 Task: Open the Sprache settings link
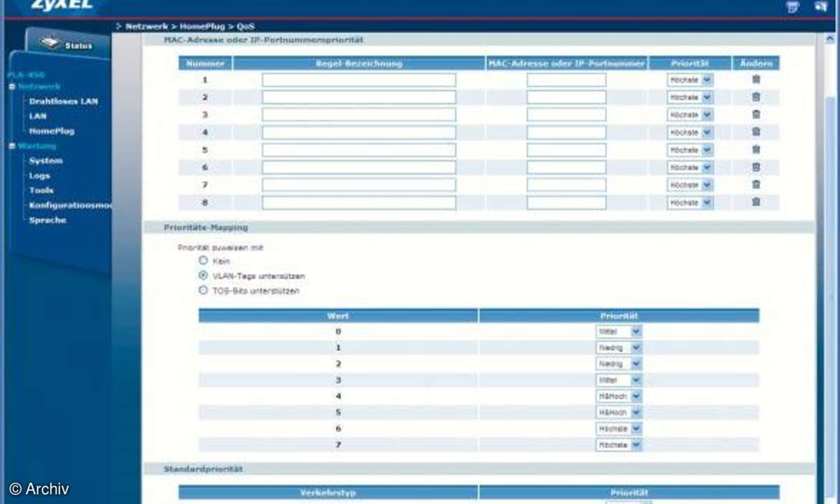point(48,220)
